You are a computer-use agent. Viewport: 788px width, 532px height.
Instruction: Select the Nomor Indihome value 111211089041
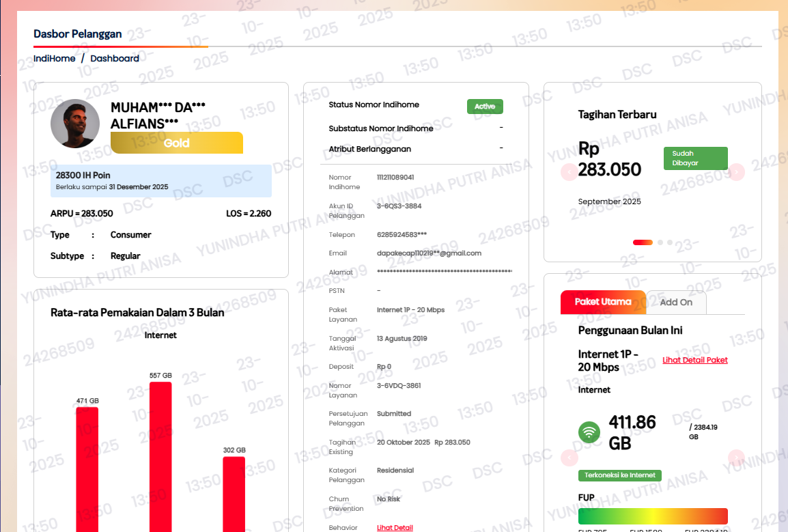click(x=395, y=178)
